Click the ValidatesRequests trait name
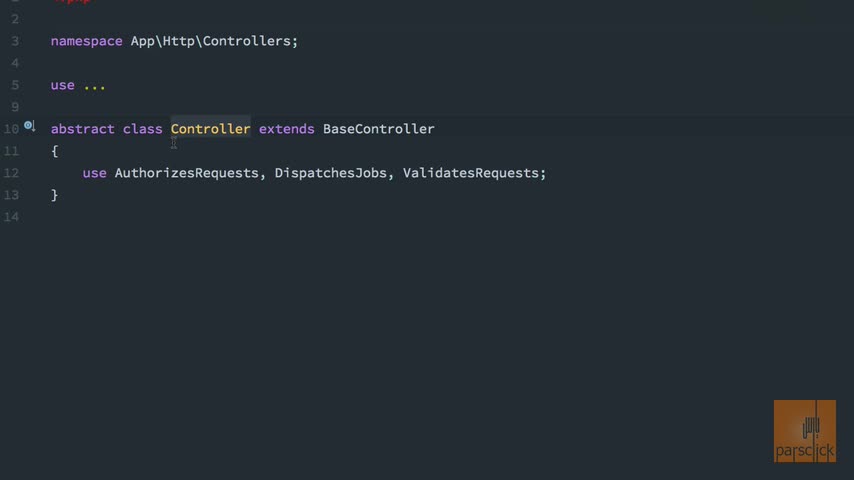The height and width of the screenshot is (480, 854). (471, 173)
